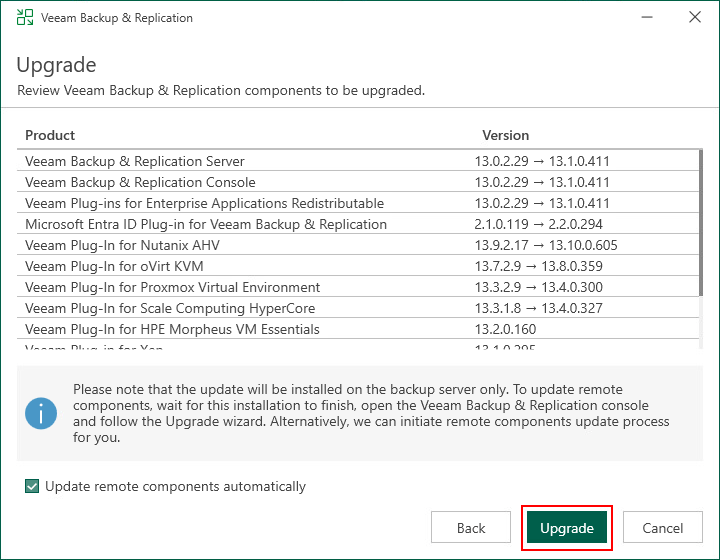Select Veeam Plug-In for oVirt KVM
720x560 pixels.
tap(358, 266)
